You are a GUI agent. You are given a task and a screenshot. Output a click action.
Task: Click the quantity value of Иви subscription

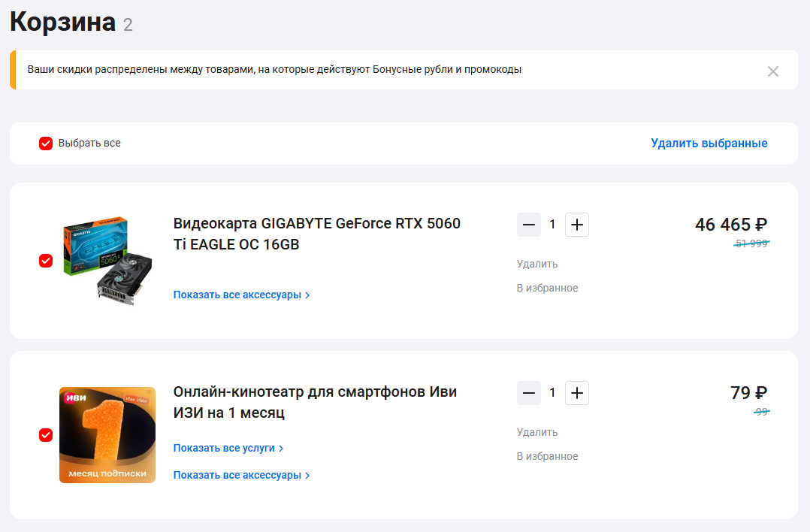553,393
